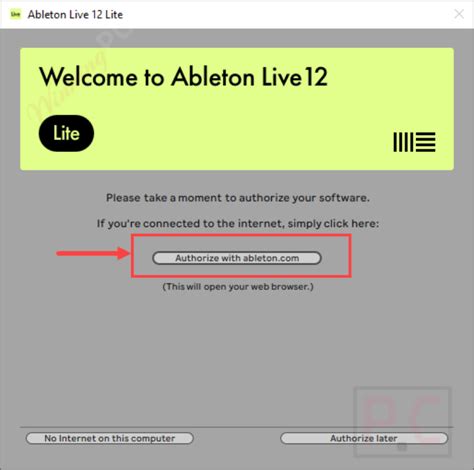Click the 'simply click here' instruction line

(x=238, y=223)
